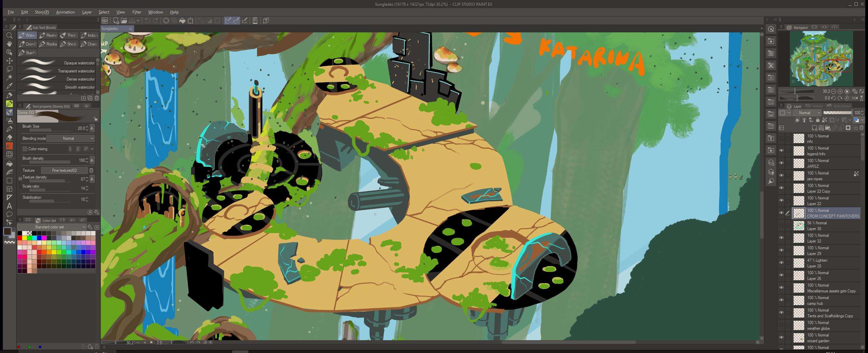
Task: Select the Shrub sub tool group
Action: [x=69, y=44]
